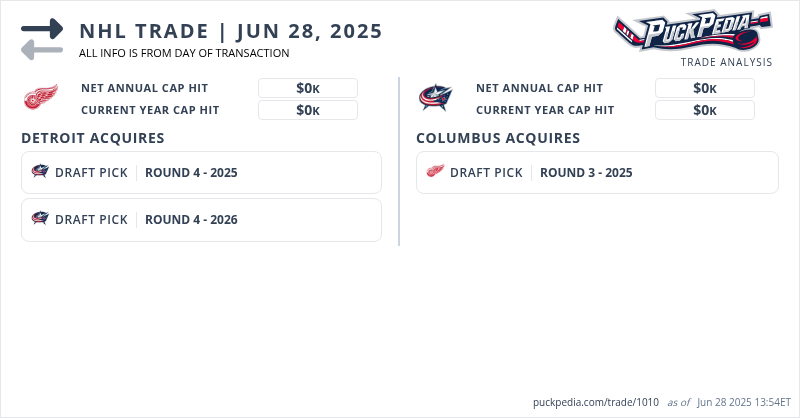
Task: Click the NHL Trade Jun 28, 2025 title
Action: tap(231, 31)
